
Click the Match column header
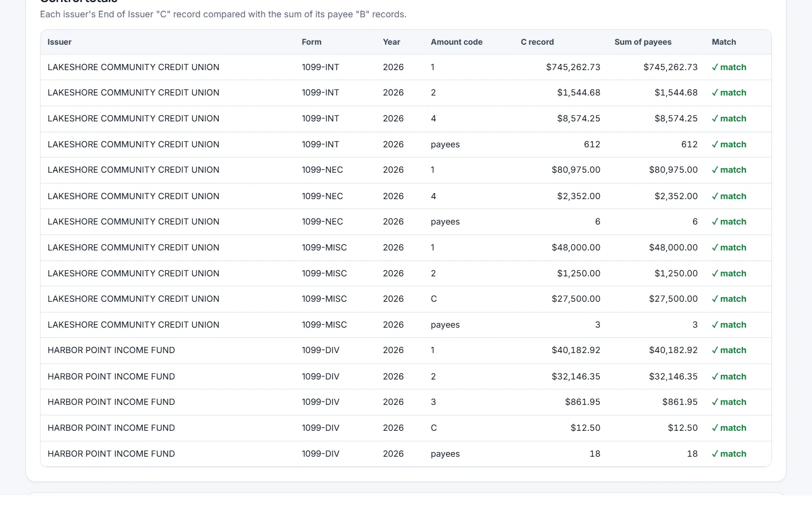(x=724, y=42)
